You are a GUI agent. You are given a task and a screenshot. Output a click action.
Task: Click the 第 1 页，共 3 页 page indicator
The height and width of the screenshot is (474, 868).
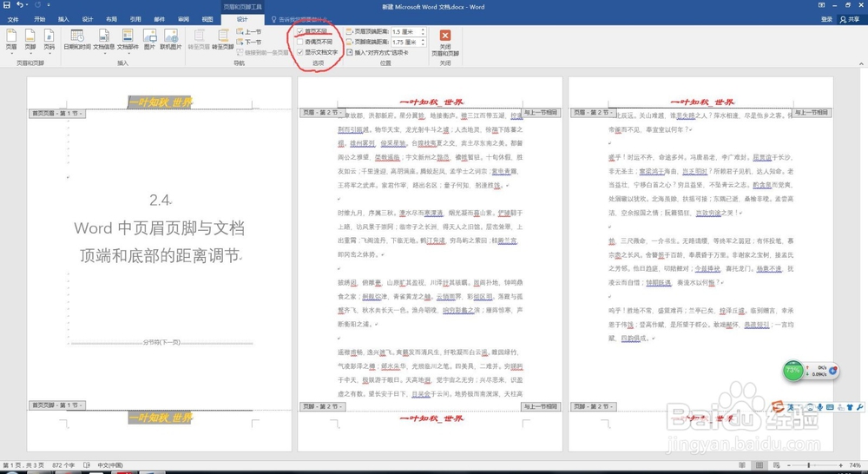click(23, 465)
